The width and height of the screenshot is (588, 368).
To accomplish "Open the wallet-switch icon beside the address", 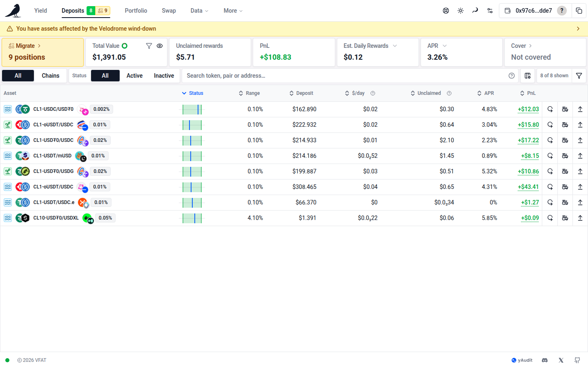I will pyautogui.click(x=508, y=11).
